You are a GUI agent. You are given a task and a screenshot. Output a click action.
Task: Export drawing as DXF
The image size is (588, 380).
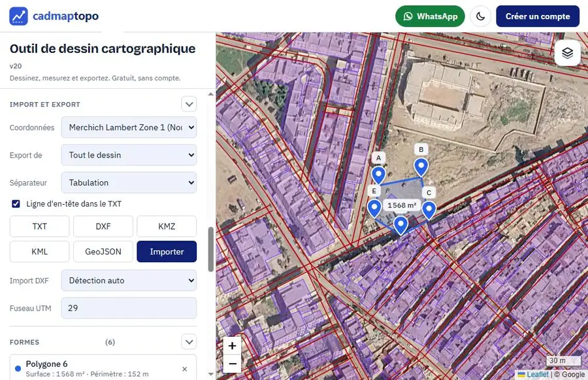(103, 226)
